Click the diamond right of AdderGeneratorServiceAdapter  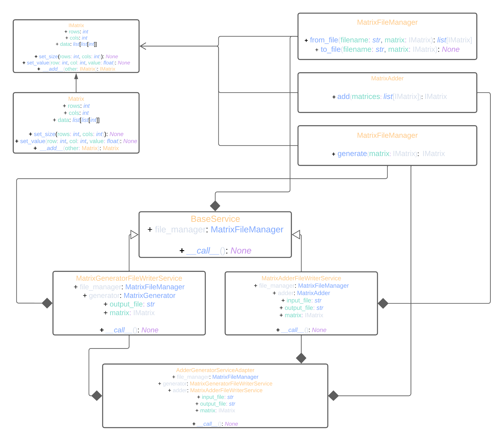(333, 395)
